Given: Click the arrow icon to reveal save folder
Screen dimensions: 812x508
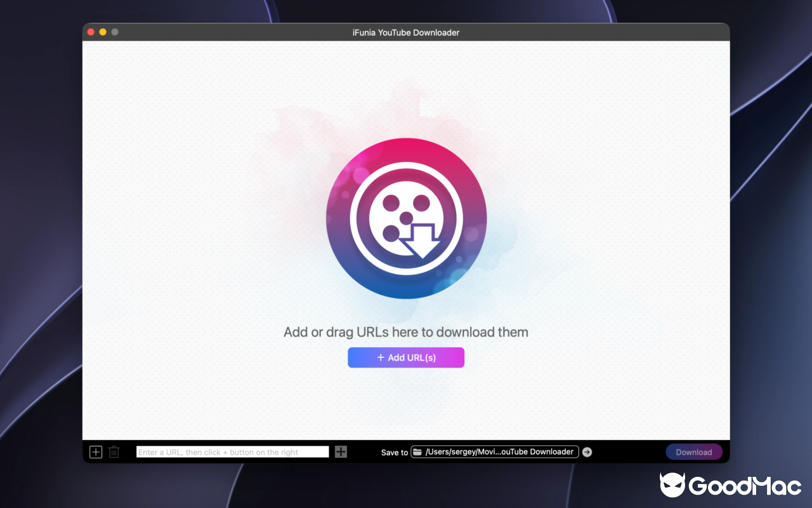Looking at the screenshot, I should [x=587, y=452].
